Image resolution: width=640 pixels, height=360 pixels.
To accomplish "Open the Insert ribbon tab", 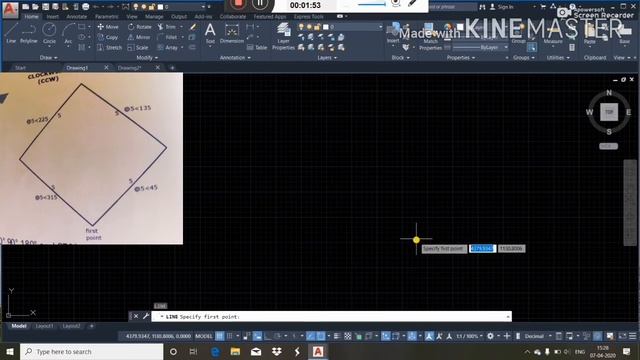I will coord(52,17).
